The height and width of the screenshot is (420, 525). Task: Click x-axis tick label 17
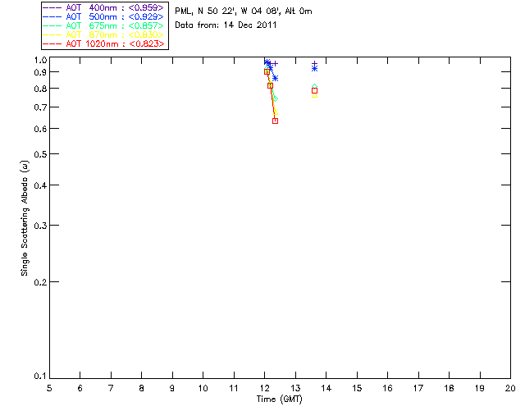(418, 388)
